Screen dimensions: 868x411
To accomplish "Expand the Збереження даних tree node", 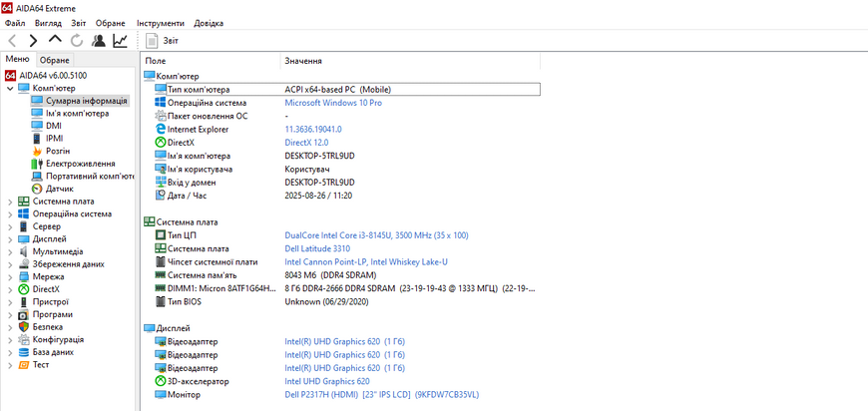I will 10,264.
